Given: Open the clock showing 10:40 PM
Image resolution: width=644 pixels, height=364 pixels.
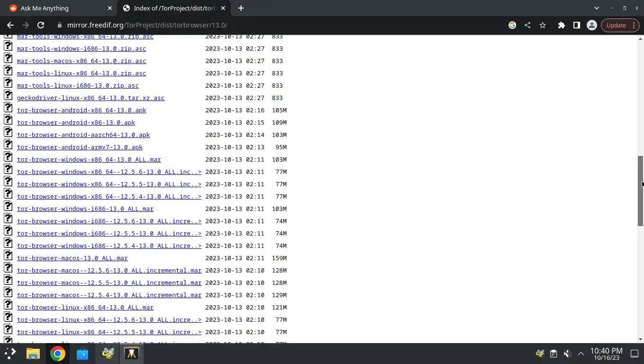Looking at the screenshot, I should pyautogui.click(x=606, y=354).
